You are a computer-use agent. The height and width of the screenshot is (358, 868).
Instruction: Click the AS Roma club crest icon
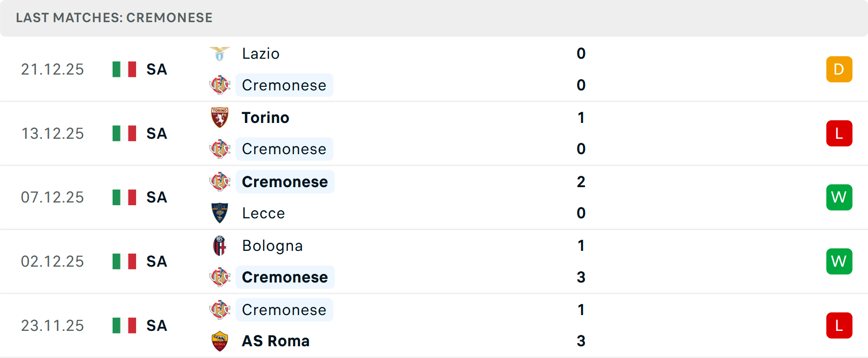tap(220, 341)
